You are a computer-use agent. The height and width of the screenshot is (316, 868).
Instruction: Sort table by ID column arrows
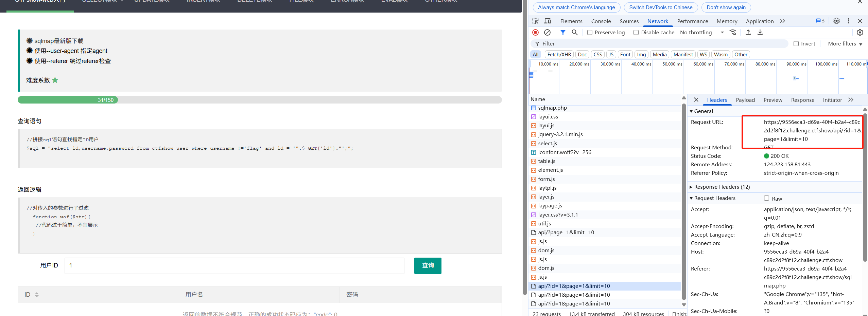(x=37, y=295)
